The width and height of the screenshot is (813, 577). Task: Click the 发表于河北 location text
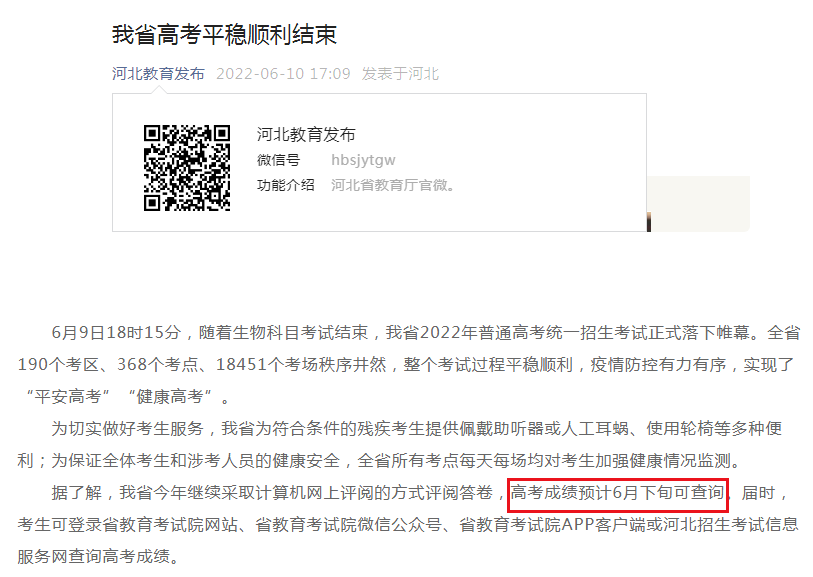click(400, 74)
